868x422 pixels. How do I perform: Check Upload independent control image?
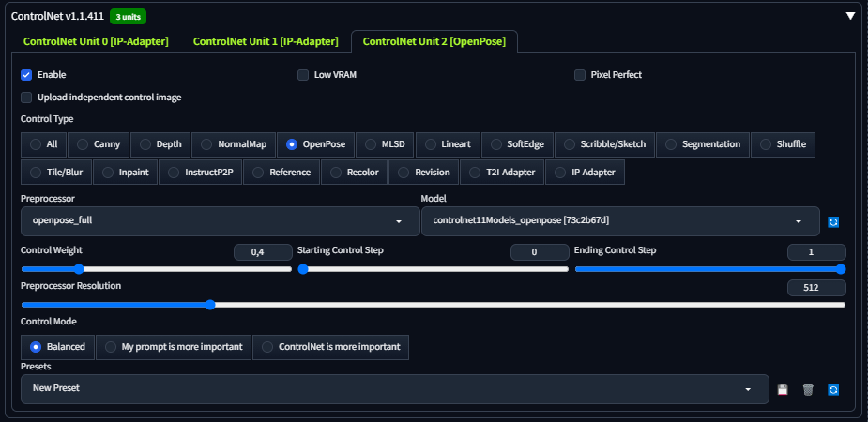coord(26,98)
